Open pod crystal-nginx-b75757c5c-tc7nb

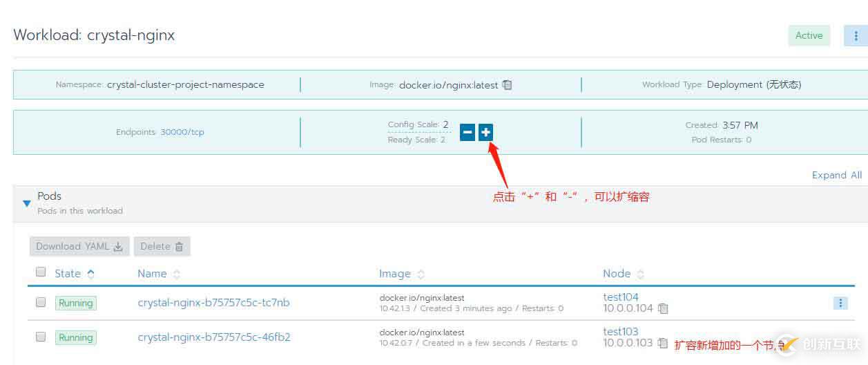(213, 303)
